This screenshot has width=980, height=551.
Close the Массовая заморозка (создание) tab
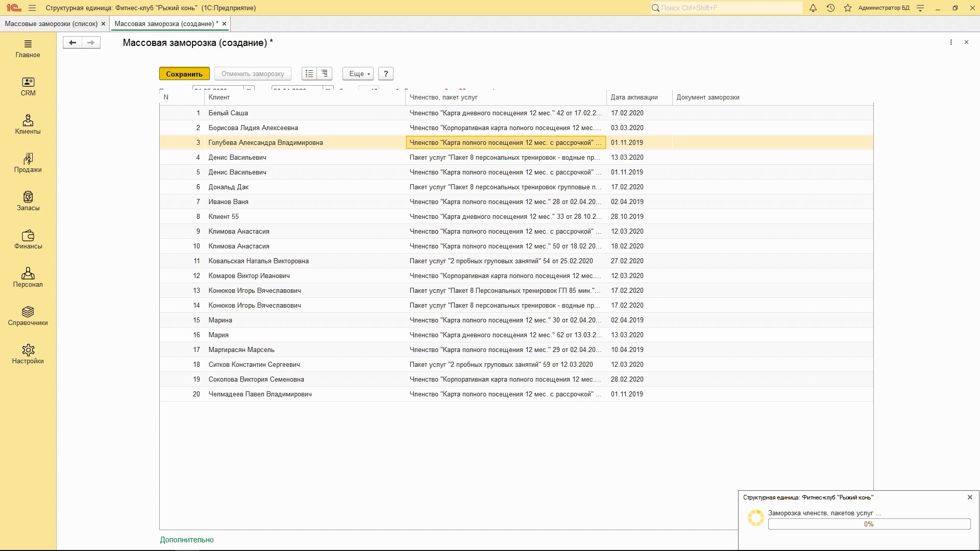tap(224, 24)
